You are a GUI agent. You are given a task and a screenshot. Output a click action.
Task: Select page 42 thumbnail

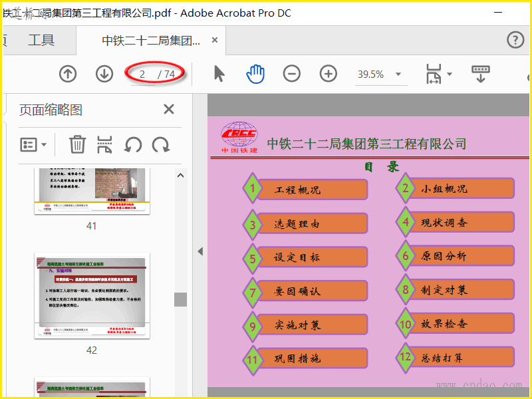pyautogui.click(x=92, y=295)
